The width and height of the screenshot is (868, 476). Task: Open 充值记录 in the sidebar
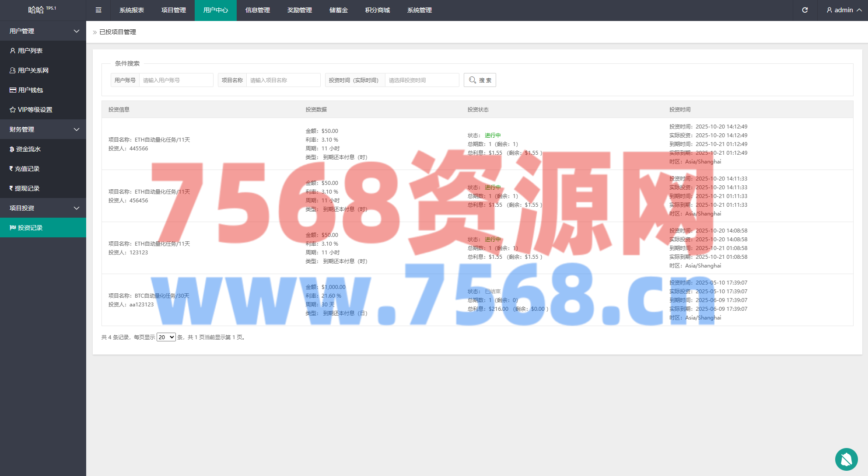[27, 169]
